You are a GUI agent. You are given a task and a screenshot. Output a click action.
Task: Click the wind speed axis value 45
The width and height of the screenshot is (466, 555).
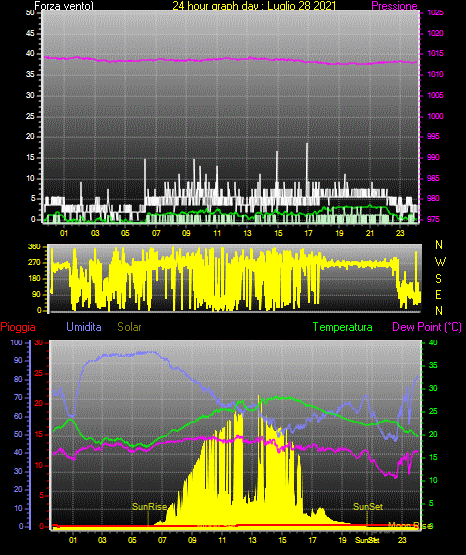point(30,33)
